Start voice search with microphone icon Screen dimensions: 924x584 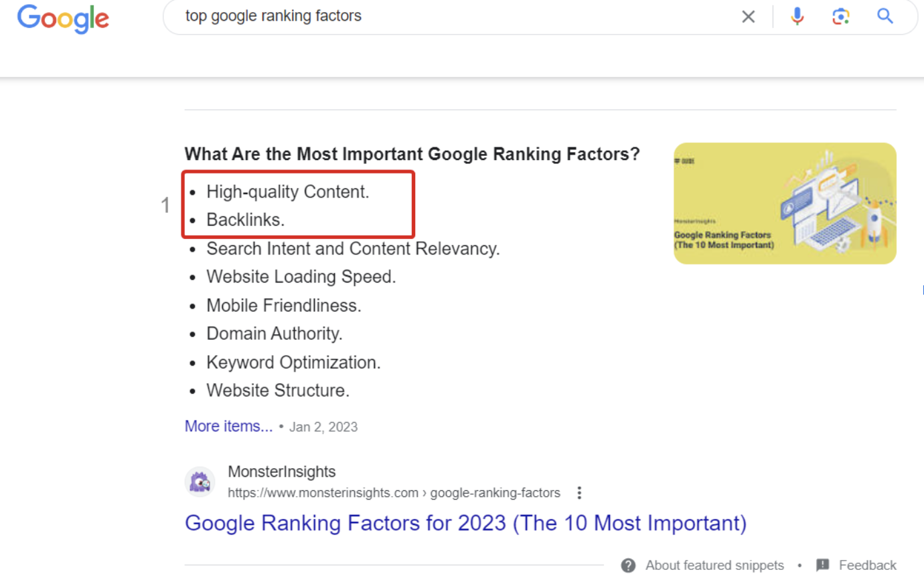click(x=797, y=16)
